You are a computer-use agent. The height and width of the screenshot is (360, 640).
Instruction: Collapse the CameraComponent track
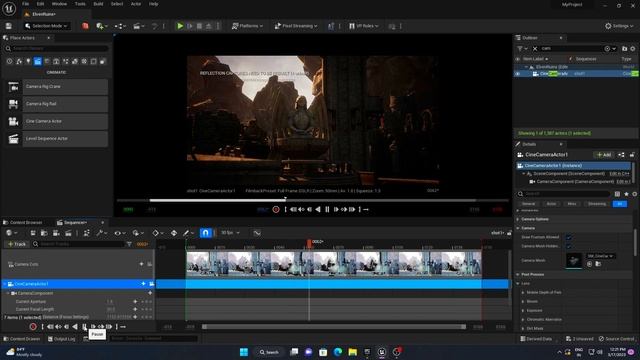pyautogui.click(x=8, y=293)
